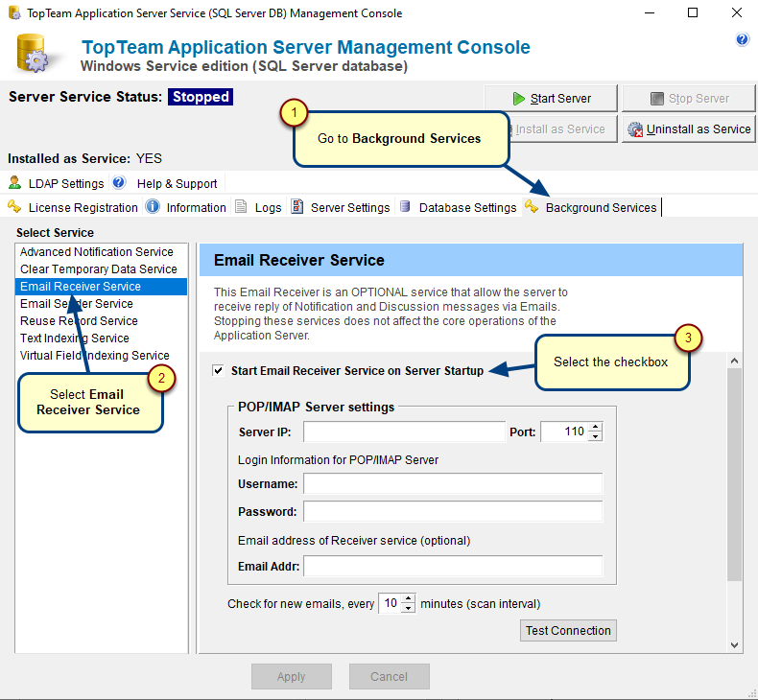The height and width of the screenshot is (700, 758).
Task: Maximize the Management Console window
Action: (x=693, y=12)
